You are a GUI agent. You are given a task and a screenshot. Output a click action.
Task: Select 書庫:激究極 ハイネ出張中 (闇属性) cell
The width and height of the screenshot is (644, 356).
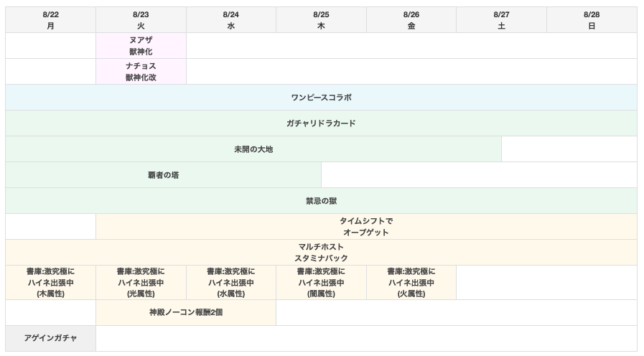click(321, 283)
